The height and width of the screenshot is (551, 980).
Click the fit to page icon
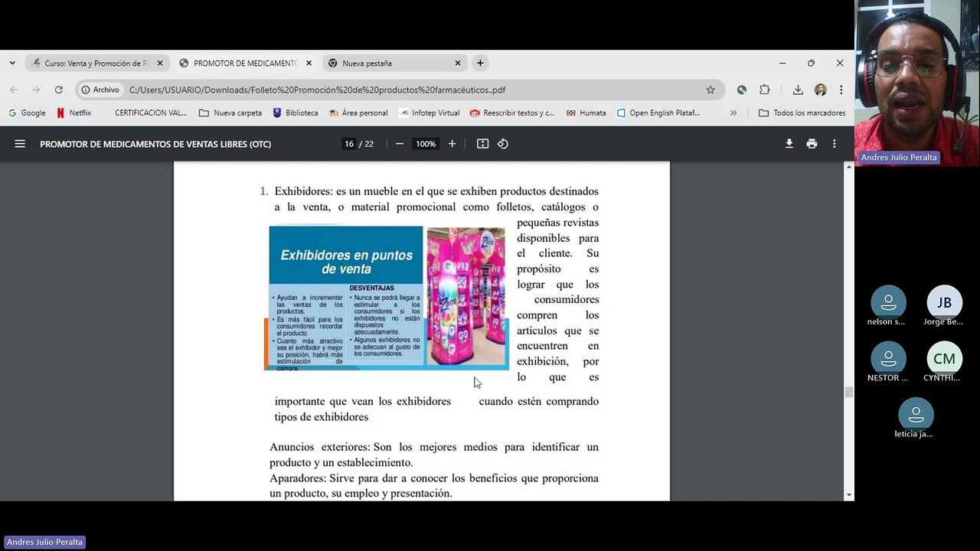(482, 144)
